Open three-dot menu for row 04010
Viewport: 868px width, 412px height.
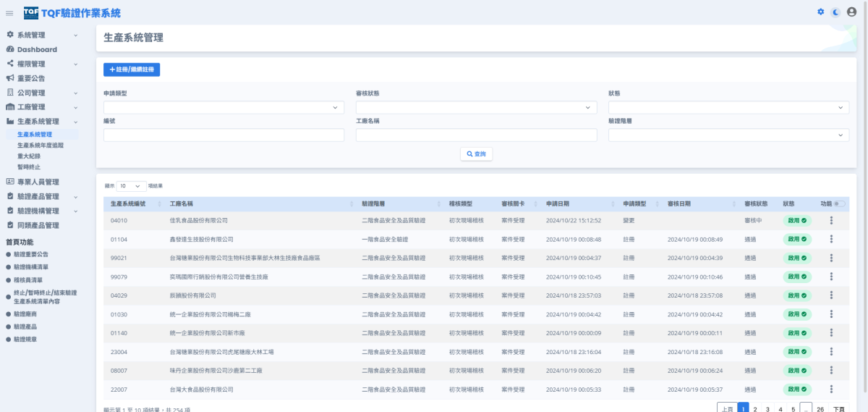click(x=831, y=220)
